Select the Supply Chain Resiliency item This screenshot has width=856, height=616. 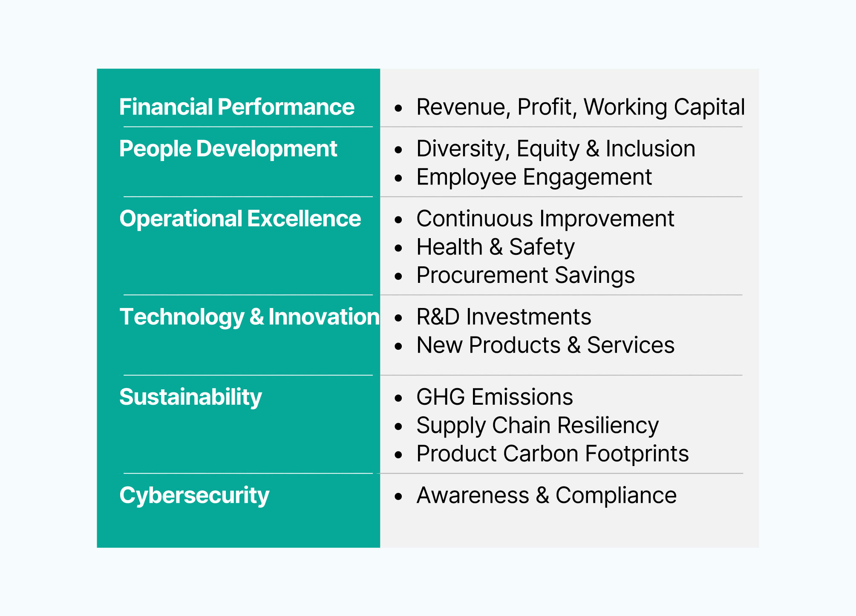click(537, 425)
